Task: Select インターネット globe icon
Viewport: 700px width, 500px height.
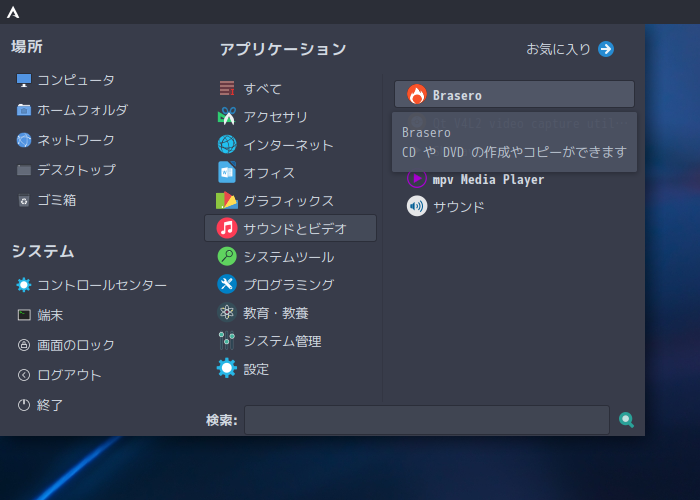Action: pos(227,145)
